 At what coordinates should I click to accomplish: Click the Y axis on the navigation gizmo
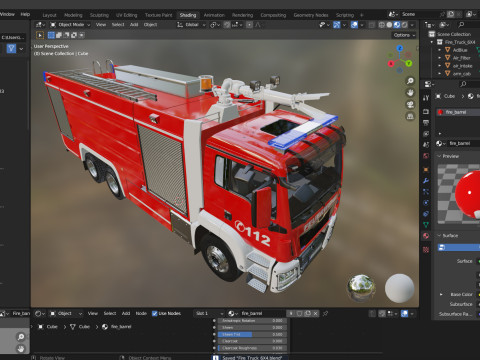coord(409,63)
